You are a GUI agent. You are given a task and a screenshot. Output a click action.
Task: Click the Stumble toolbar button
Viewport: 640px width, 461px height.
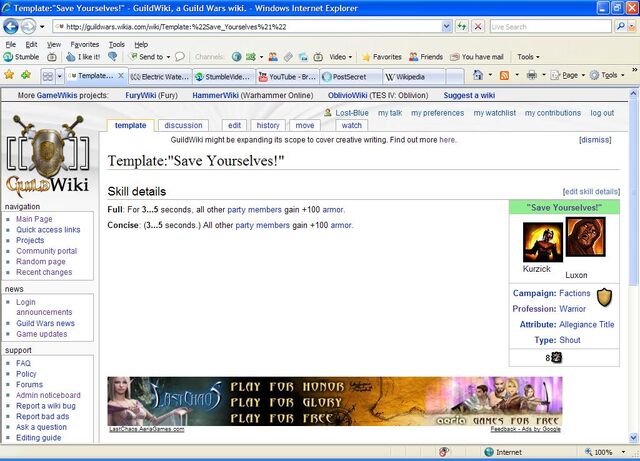click(22, 57)
